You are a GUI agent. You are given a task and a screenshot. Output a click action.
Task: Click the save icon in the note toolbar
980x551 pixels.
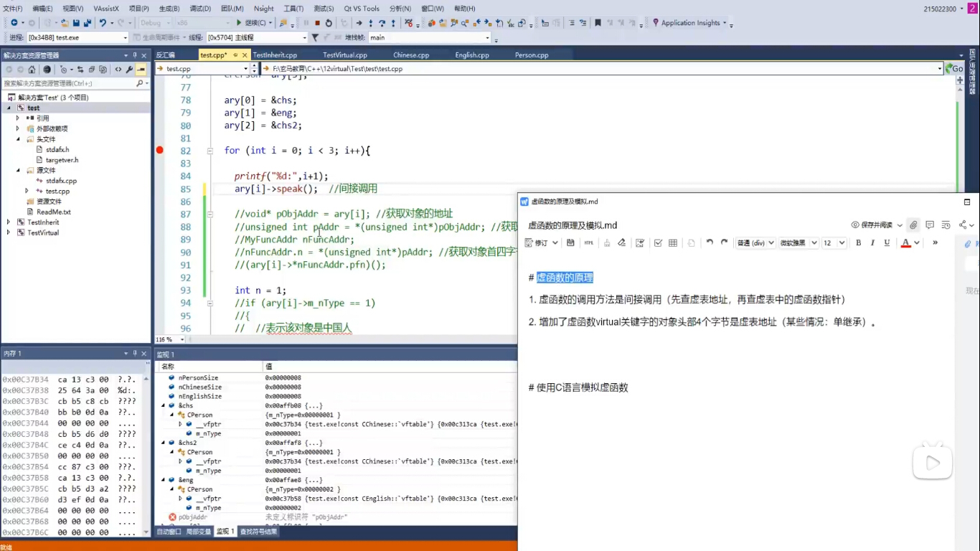(x=570, y=243)
